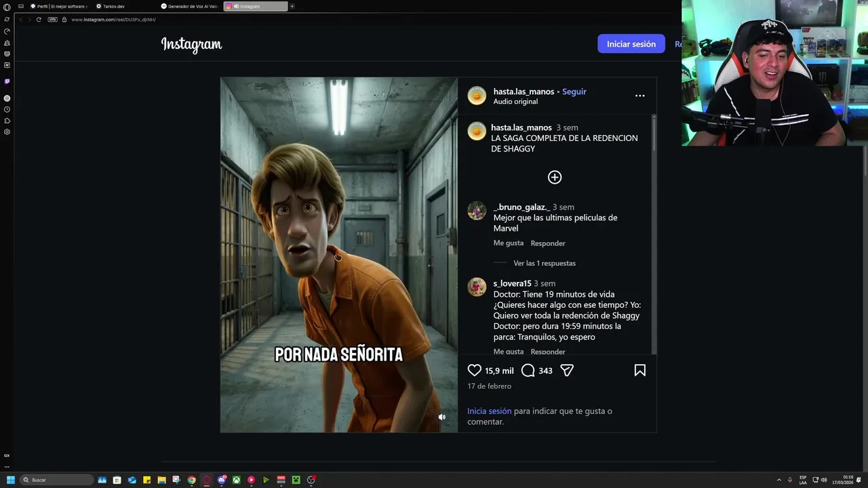Open hasta.las_manos profile from post header
The height and width of the screenshot is (488, 868).
[524, 91]
